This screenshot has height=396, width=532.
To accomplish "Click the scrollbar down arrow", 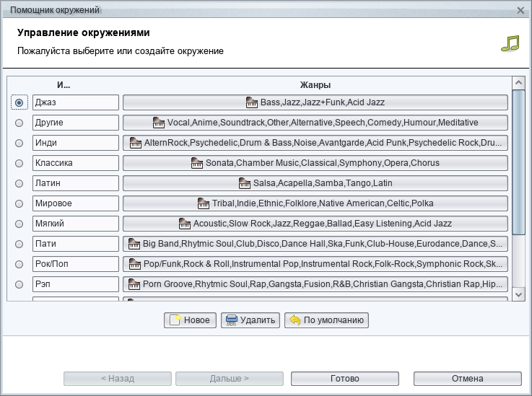I will click(518, 294).
